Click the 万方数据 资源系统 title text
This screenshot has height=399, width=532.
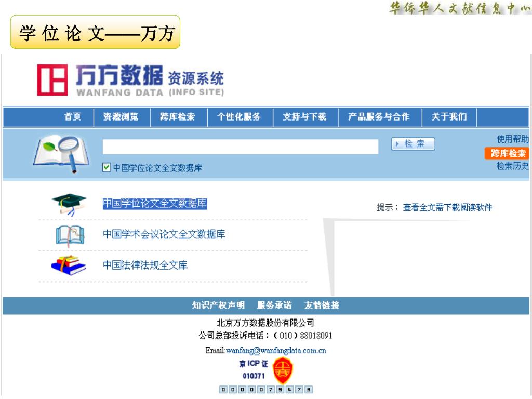coord(149,75)
